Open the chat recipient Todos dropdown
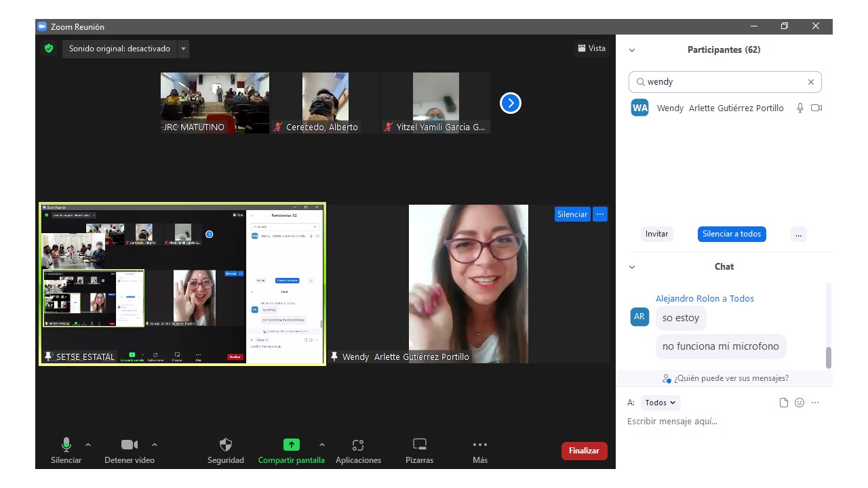The image size is (868, 488). coord(660,403)
